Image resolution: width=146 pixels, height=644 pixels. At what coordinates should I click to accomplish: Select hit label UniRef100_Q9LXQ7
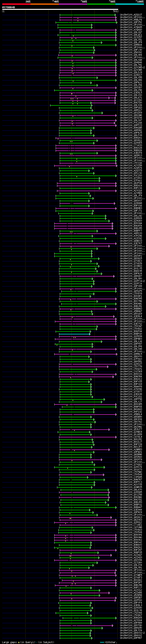click(131, 32)
